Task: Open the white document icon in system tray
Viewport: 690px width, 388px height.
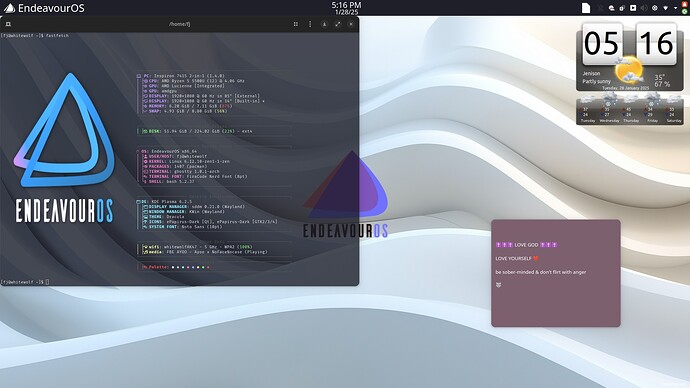Action: pyautogui.click(x=586, y=8)
